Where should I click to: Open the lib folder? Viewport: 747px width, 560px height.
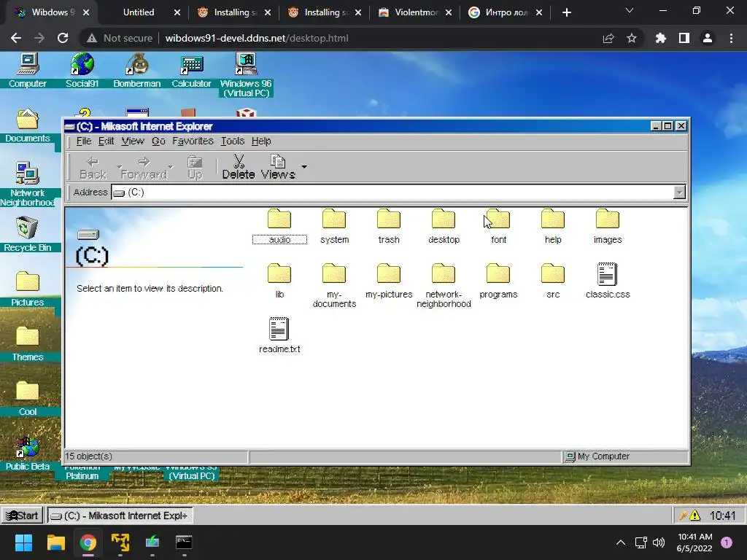point(279,281)
